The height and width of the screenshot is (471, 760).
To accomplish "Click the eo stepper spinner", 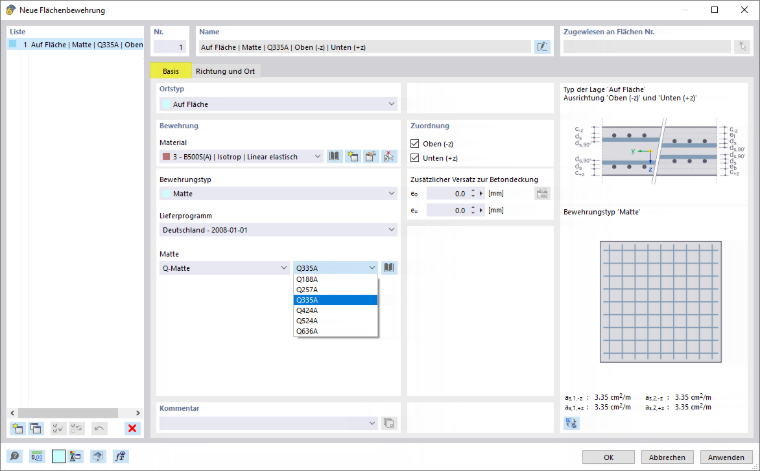I will tap(473, 193).
